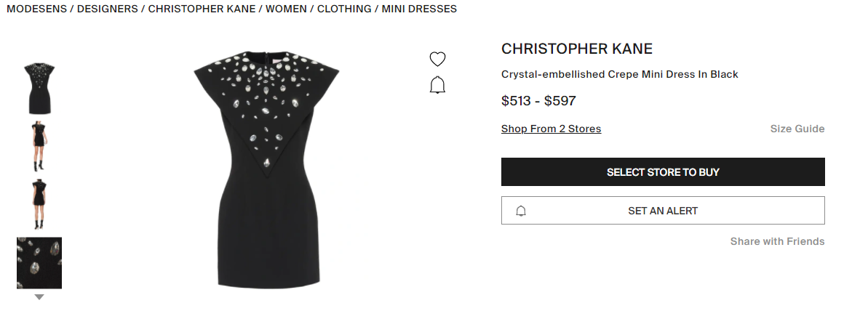Click bell icon inside Set An Alert button

520,211
